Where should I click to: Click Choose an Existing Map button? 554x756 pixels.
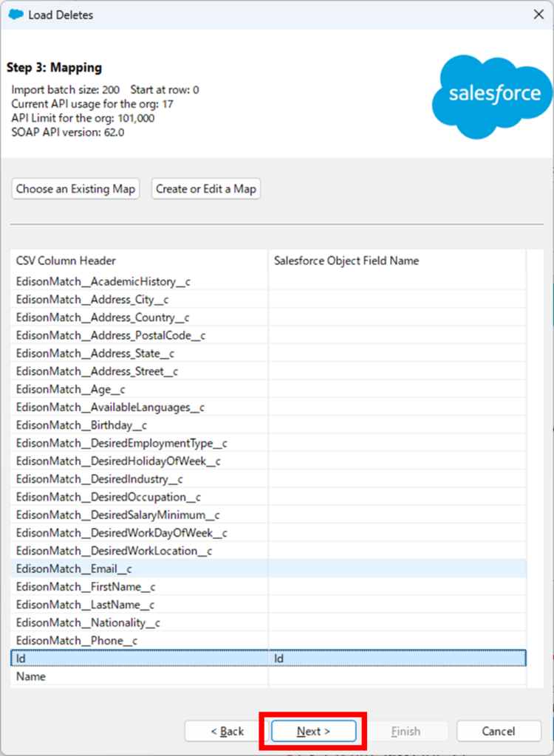[75, 189]
